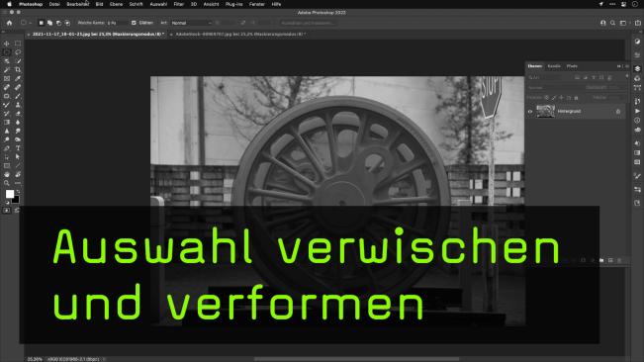Click the Auswählen und maskieren button
This screenshot has height=362, width=644.
[308, 23]
